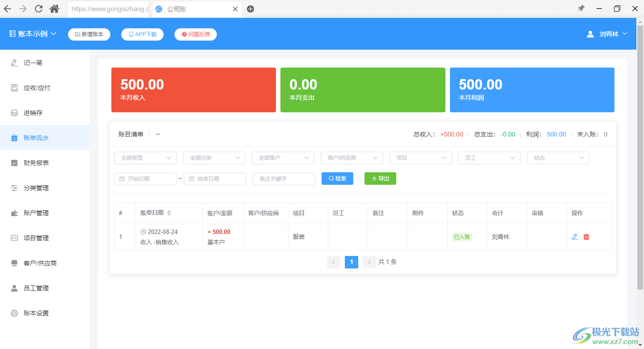Screen dimensions: 644x349
Task: Click the 检索 search button
Action: pyautogui.click(x=337, y=178)
